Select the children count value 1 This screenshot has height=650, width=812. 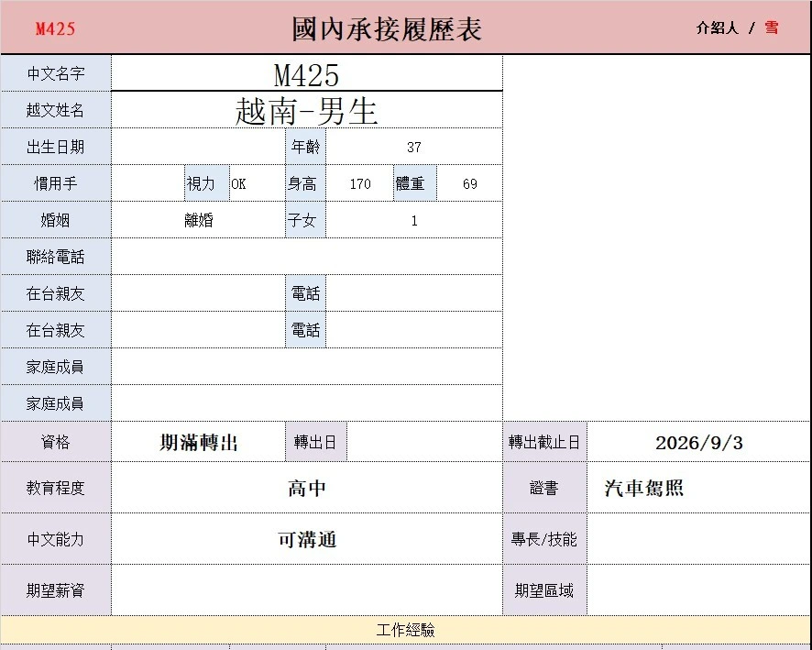pos(414,221)
